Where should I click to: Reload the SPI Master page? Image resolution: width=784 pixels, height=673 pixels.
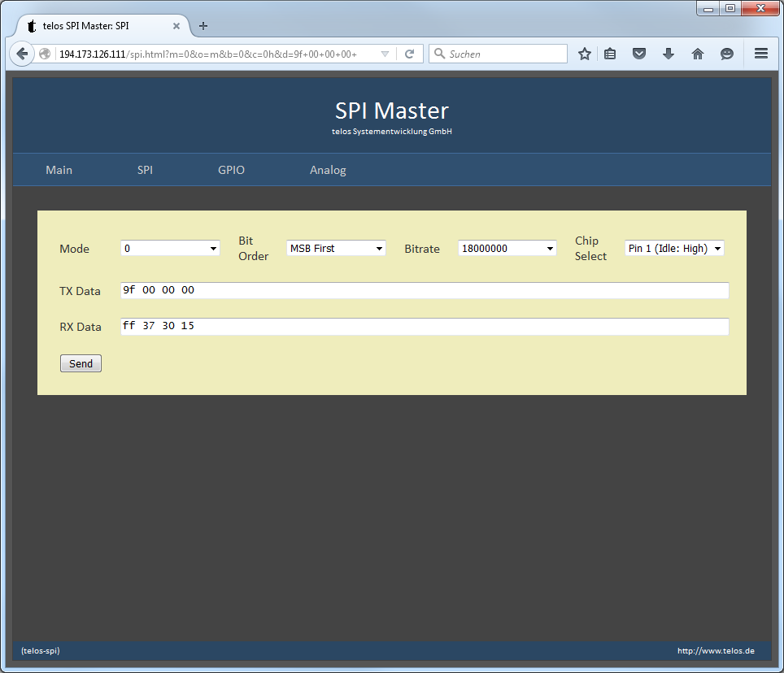410,54
